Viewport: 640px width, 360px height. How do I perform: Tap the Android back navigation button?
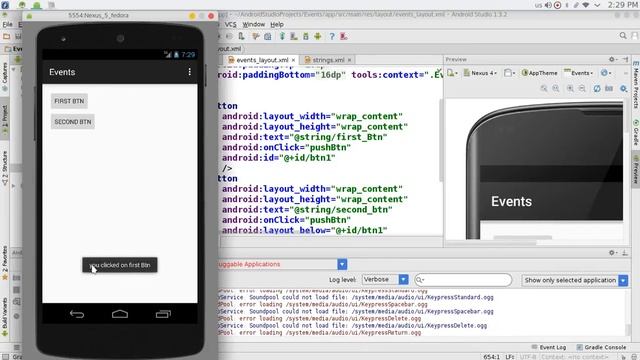[77, 314]
